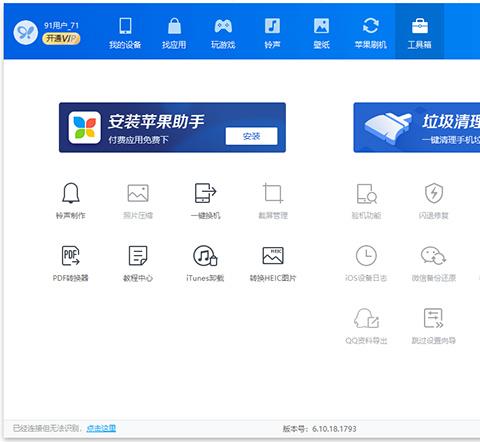Click the colorful 苹果助手 app logo
The width and height of the screenshot is (480, 442).
click(x=85, y=128)
